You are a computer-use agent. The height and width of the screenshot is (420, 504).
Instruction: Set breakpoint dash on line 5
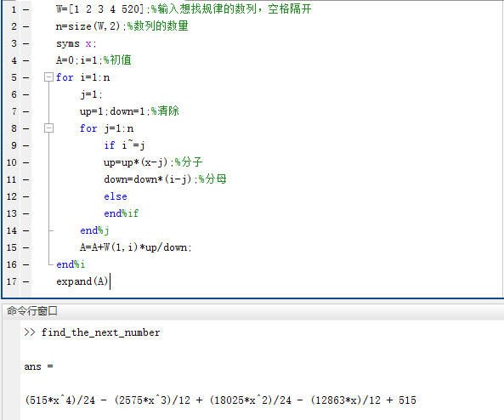[26, 77]
